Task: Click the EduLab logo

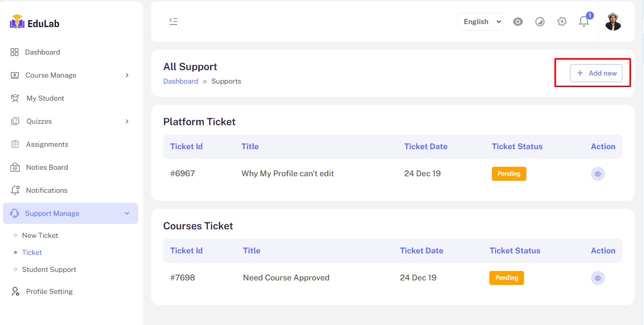Action: 35,23
